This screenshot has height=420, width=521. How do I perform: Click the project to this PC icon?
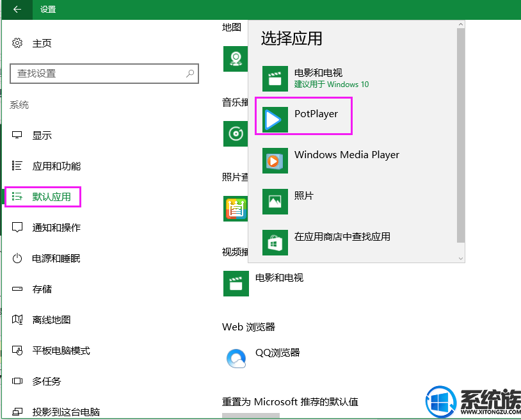pos(17,412)
